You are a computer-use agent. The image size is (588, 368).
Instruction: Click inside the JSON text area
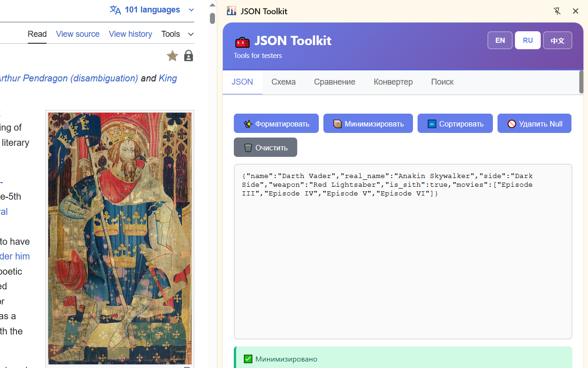403,252
